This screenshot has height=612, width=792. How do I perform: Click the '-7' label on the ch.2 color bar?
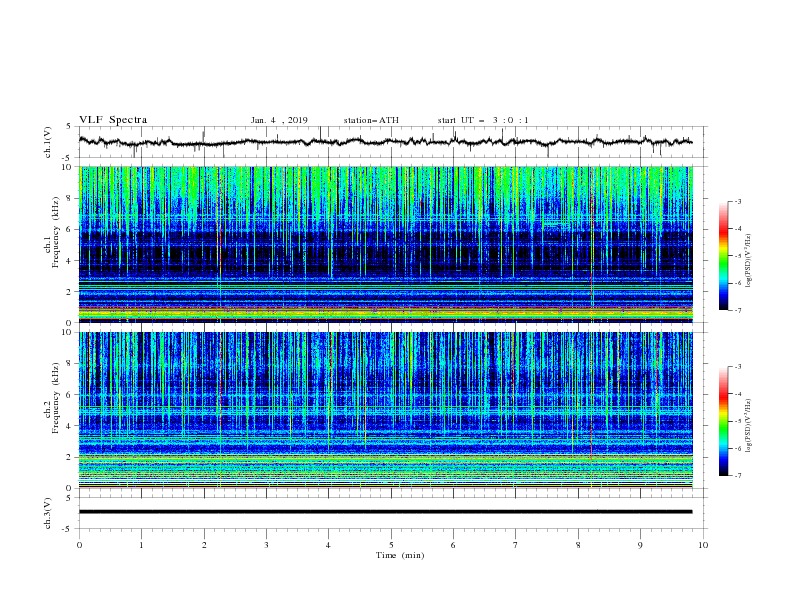pyautogui.click(x=738, y=476)
